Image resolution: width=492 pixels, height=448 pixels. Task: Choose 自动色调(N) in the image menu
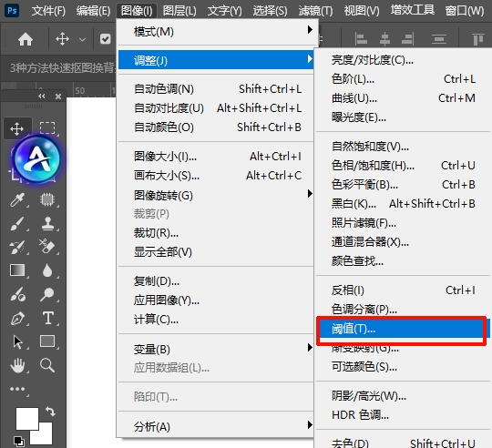(x=216, y=89)
